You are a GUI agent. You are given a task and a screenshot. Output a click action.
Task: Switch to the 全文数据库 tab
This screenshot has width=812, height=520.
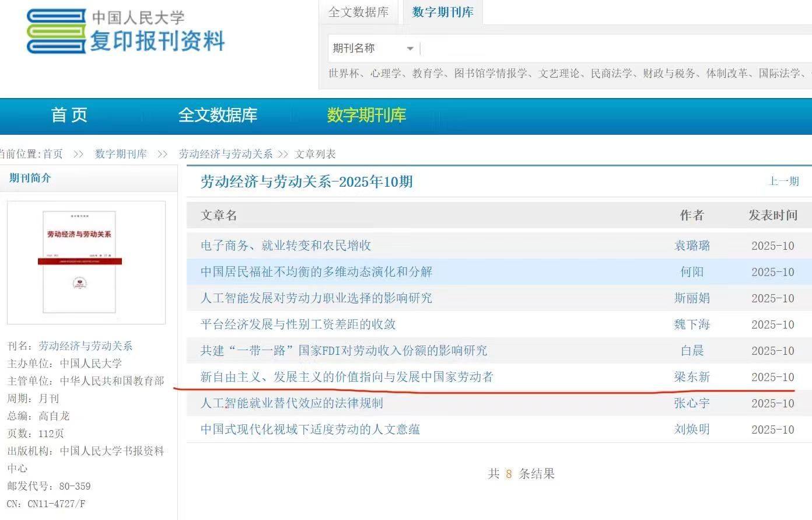click(x=358, y=11)
